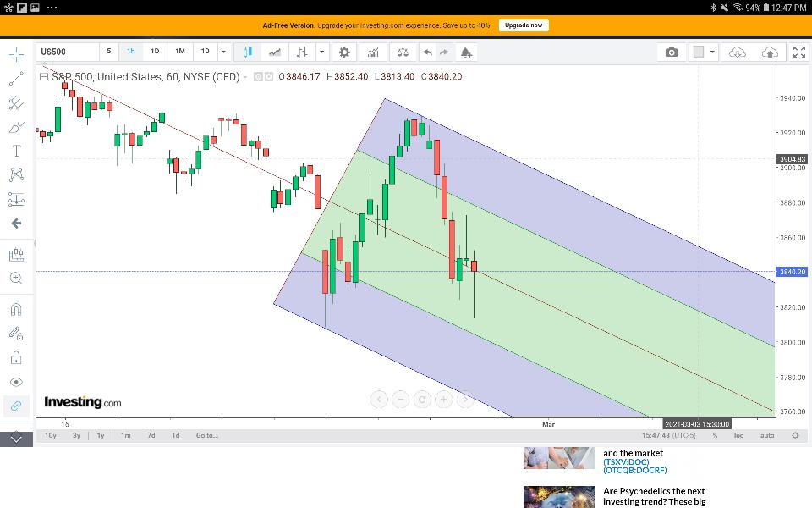Select the pitchfork drawing tool
The image size is (812, 508).
click(16, 102)
